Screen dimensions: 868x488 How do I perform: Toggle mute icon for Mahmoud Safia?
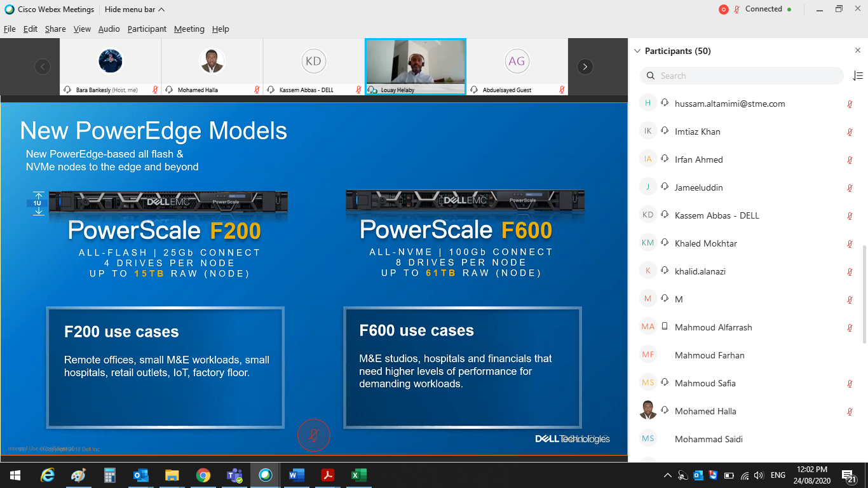[x=850, y=384]
